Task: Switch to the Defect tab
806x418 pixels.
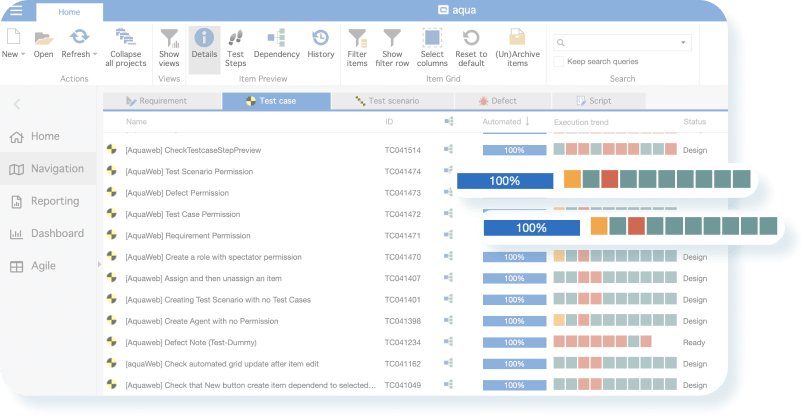Action: [x=497, y=101]
